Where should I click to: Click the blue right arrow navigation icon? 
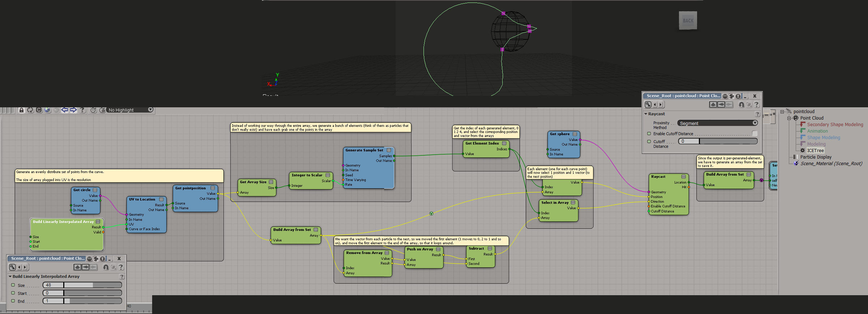(x=73, y=110)
